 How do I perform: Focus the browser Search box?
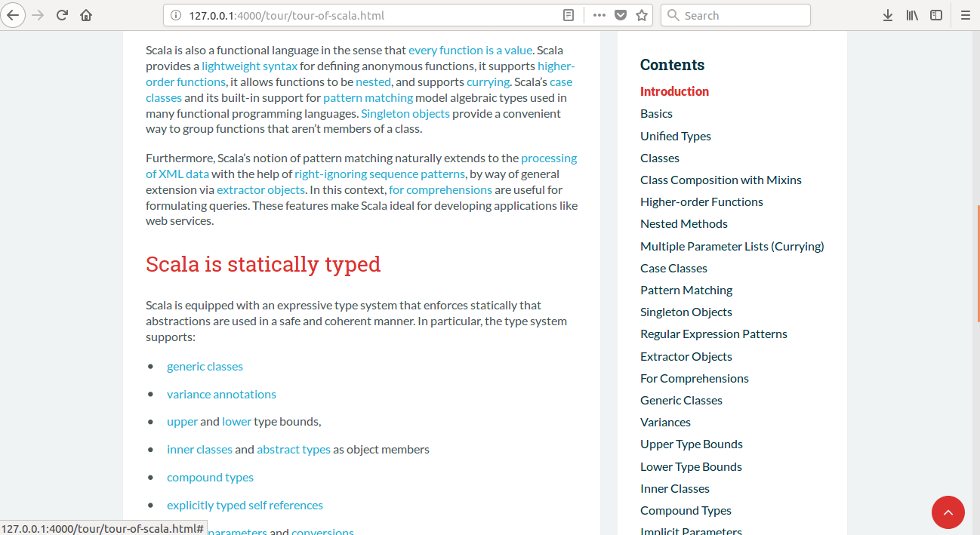735,15
